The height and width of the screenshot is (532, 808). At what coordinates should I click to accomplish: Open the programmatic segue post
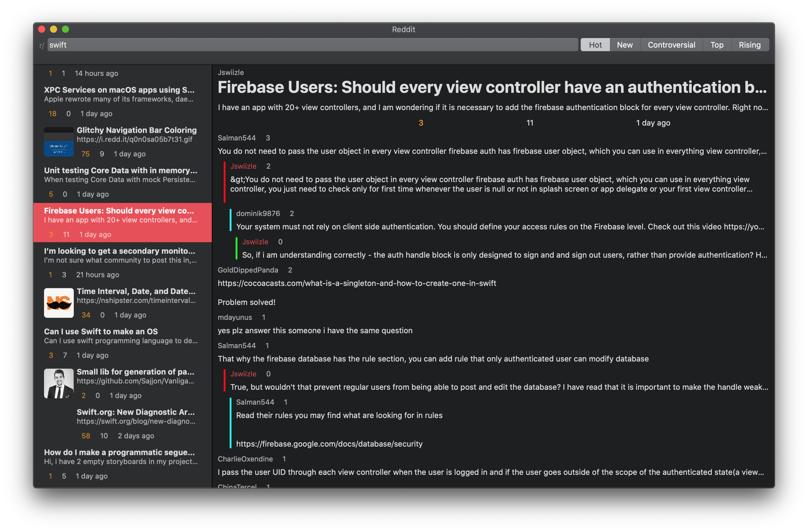point(119,452)
